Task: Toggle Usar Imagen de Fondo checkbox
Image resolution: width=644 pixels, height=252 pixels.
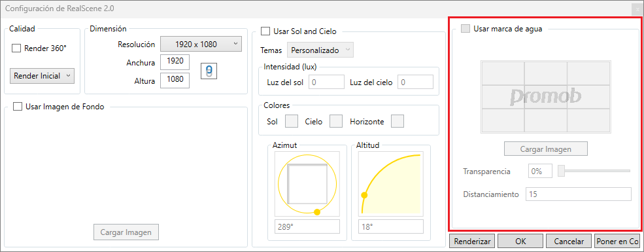Action: pyautogui.click(x=17, y=107)
